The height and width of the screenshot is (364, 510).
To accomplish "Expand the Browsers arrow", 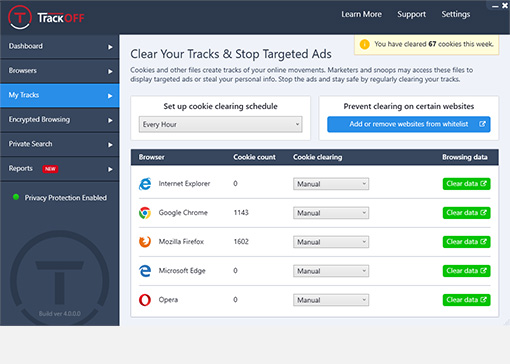I will pos(110,71).
